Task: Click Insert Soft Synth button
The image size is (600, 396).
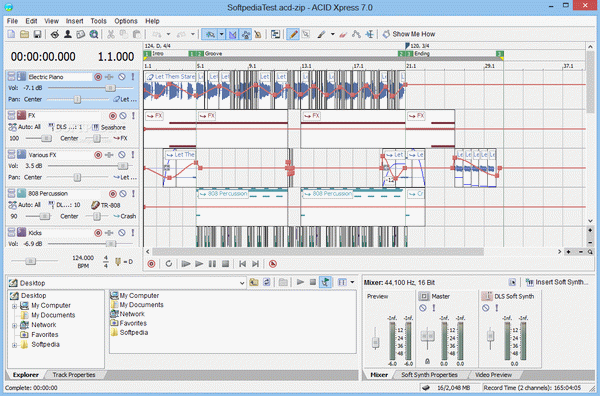Action: pyautogui.click(x=557, y=282)
